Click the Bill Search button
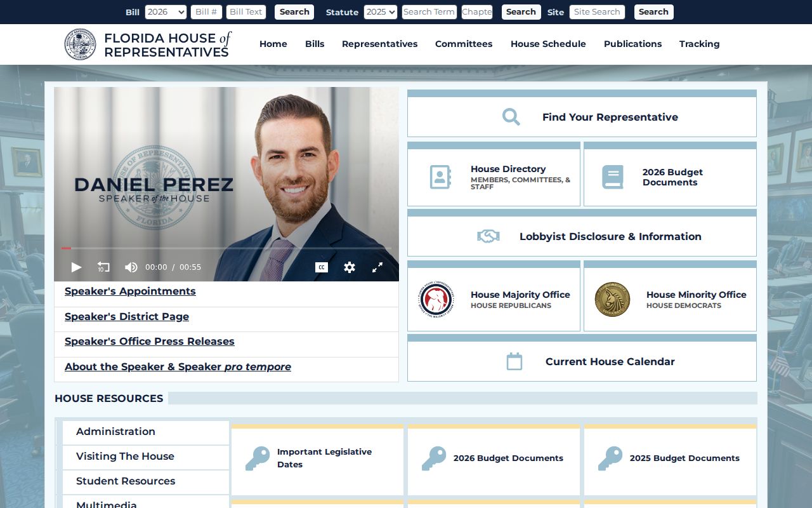Screen dimensions: 812x508 click(x=294, y=12)
